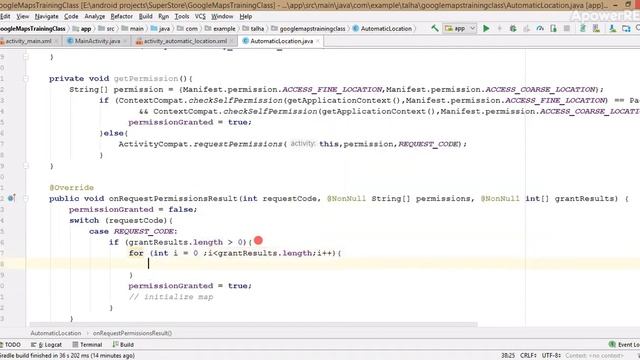Open the Analyze menu
Image resolution: width=640 pixels, height=360 pixels.
coord(95,16)
